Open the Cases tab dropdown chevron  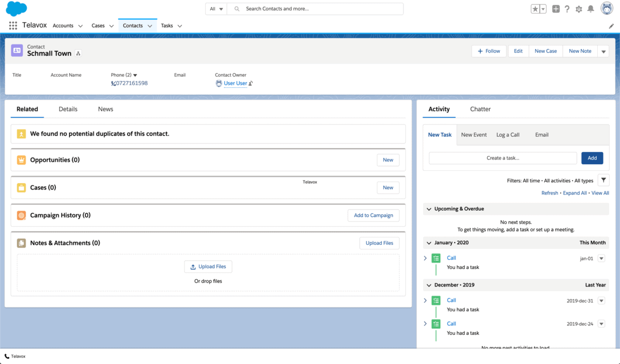[112, 26]
